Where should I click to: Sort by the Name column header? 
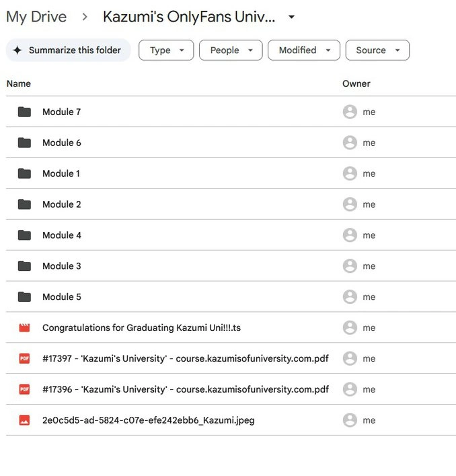(19, 84)
